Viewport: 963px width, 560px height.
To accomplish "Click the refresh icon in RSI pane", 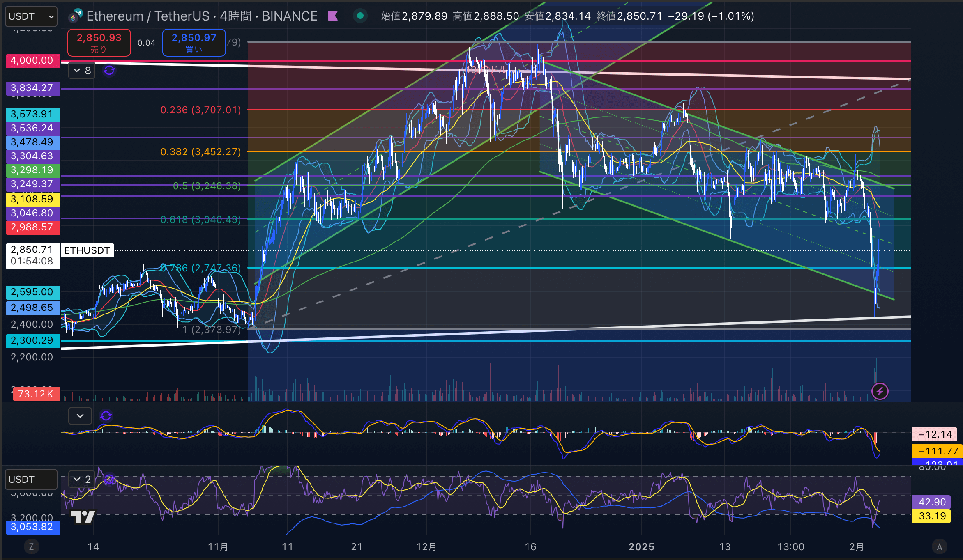I will coord(109,479).
